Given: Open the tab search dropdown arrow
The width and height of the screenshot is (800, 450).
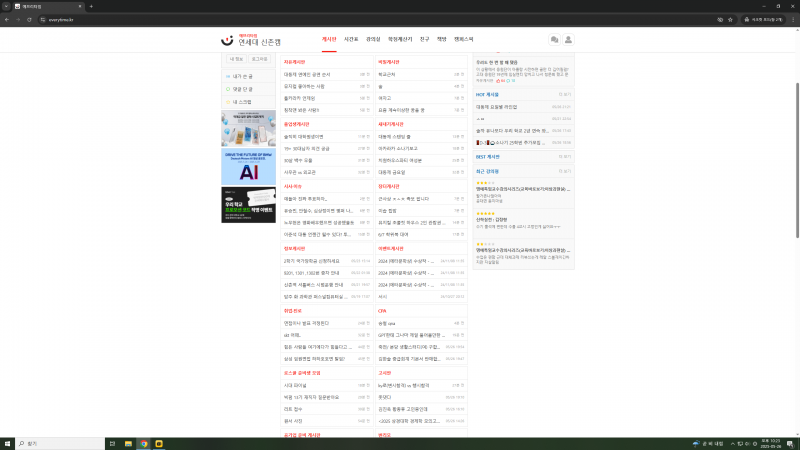Looking at the screenshot, I should [6, 7].
